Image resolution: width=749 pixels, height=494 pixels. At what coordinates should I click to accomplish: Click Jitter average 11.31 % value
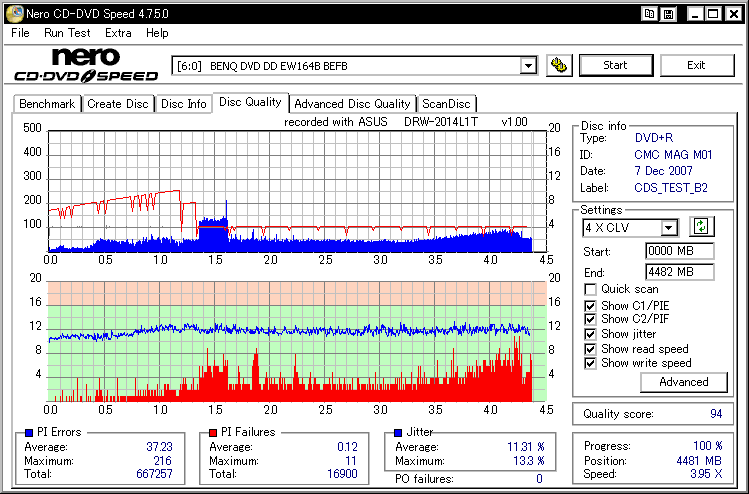525,447
